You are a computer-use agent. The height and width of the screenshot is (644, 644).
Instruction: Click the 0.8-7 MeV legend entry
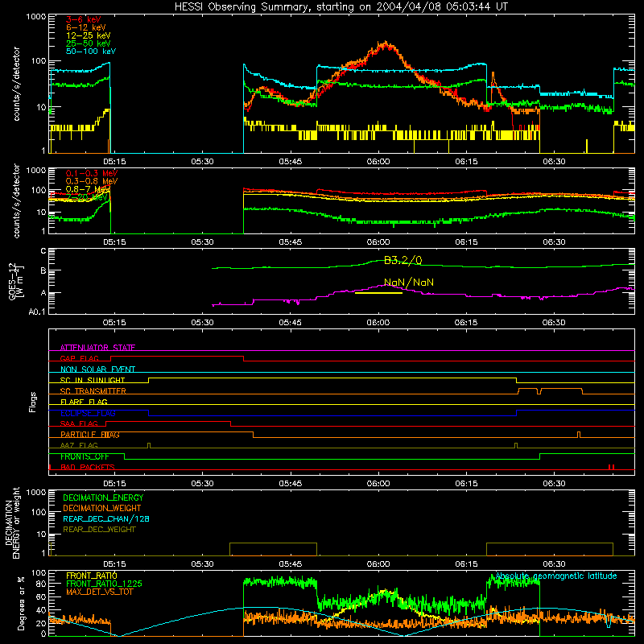click(x=89, y=189)
